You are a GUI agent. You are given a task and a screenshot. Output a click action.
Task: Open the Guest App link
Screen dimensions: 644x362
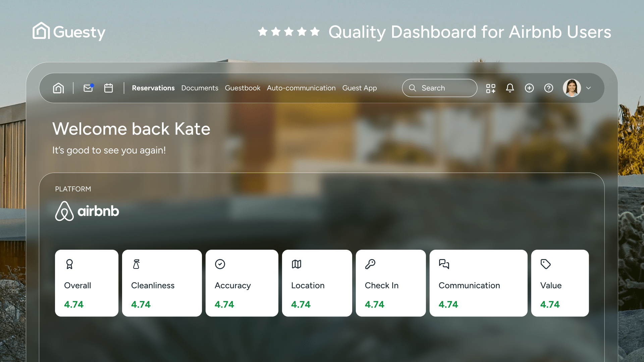(x=360, y=88)
